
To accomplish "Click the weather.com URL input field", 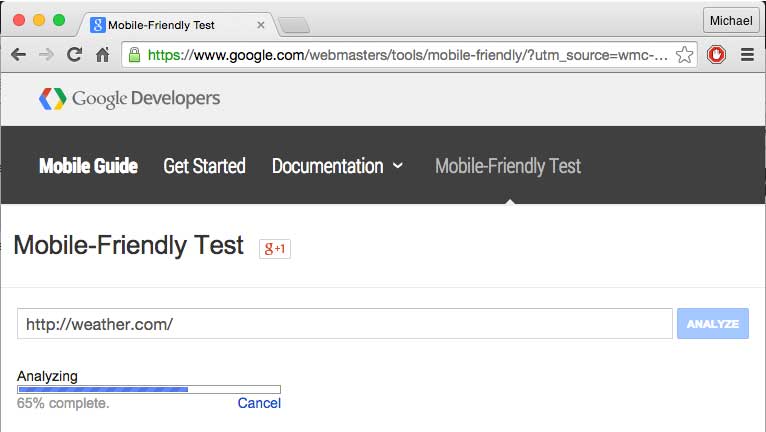I will point(345,324).
